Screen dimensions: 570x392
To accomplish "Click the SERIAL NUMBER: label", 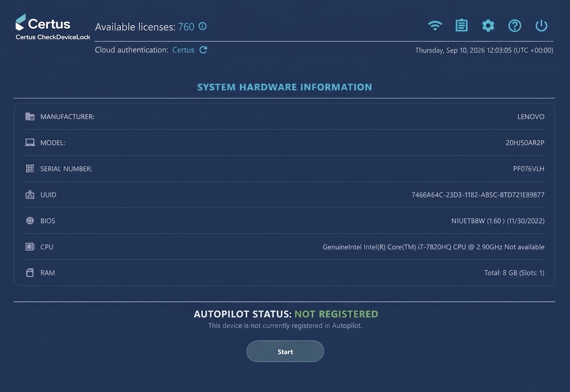I will tap(66, 169).
